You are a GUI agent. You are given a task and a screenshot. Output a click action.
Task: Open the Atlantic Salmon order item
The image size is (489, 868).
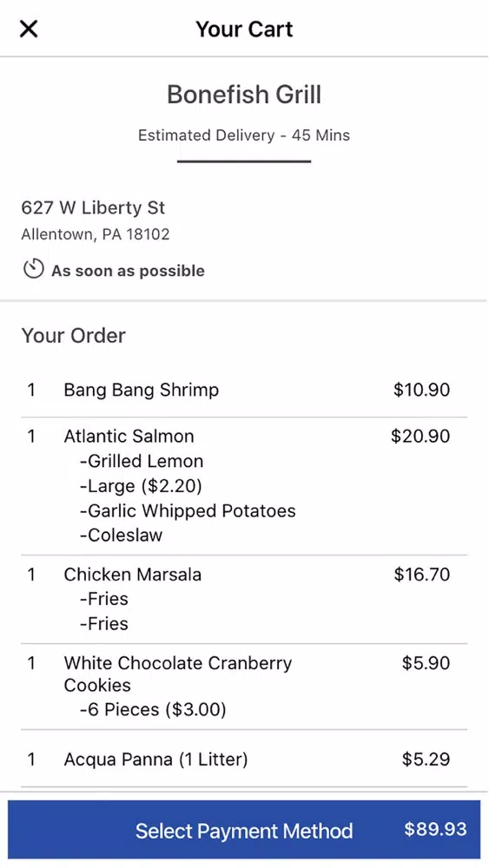(244, 486)
